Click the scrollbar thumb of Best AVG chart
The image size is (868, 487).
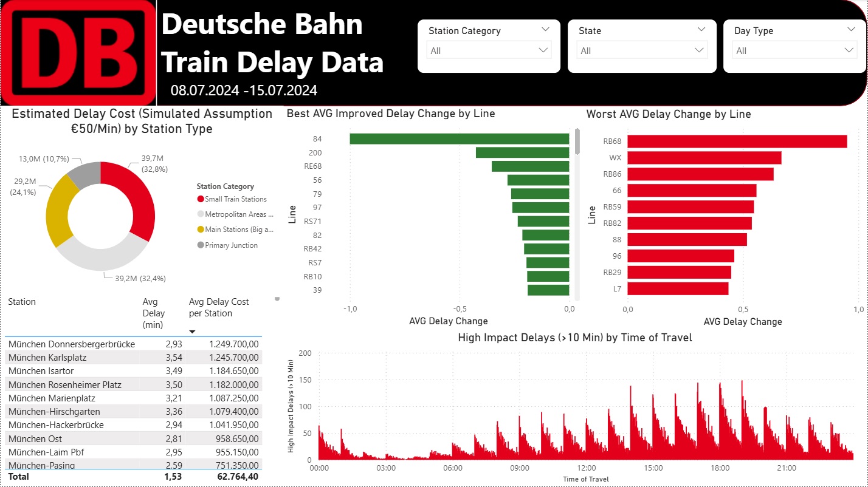(577, 141)
